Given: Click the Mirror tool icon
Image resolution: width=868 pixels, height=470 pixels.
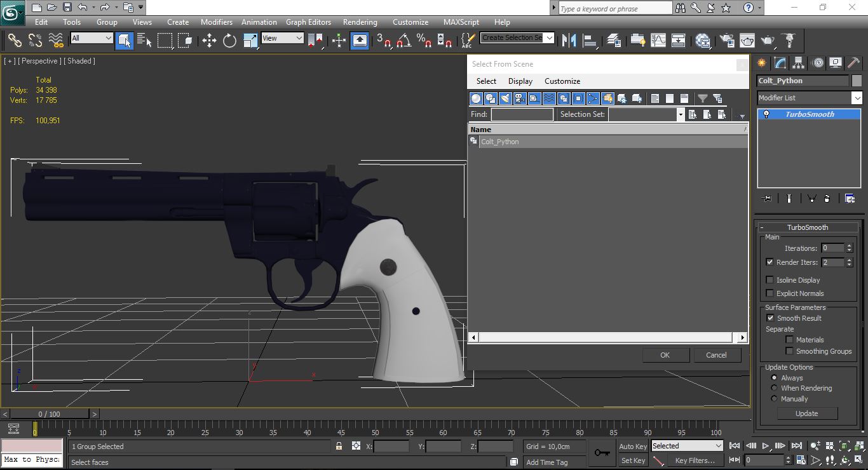Looking at the screenshot, I should 569,41.
